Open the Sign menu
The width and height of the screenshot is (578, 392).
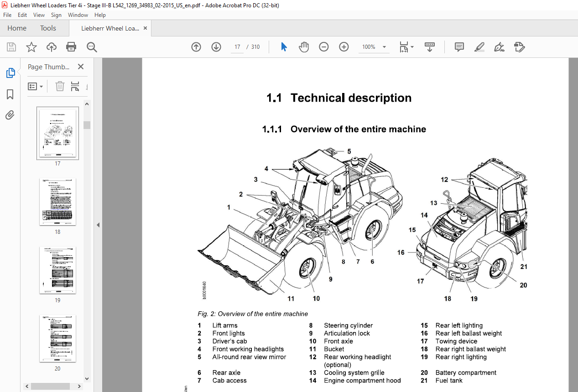click(x=56, y=15)
